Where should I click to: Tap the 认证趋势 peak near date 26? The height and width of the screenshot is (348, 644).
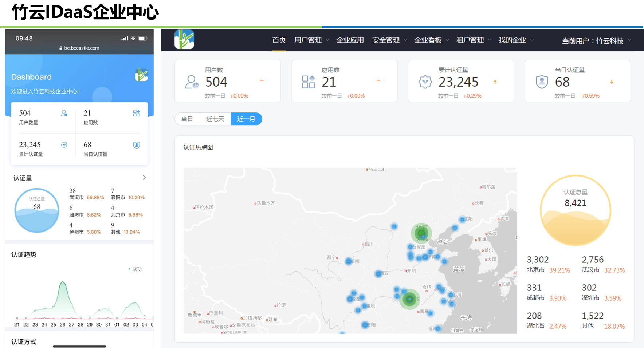(63, 282)
